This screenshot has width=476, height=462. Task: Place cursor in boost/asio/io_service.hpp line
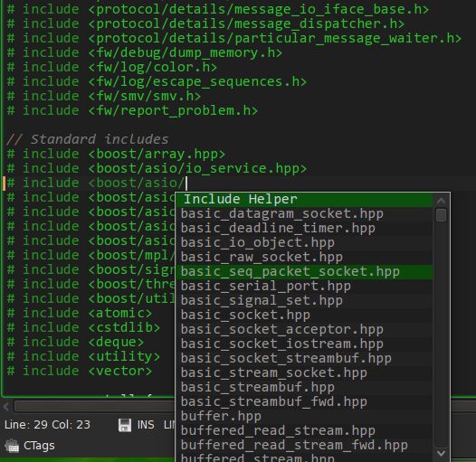[157, 169]
